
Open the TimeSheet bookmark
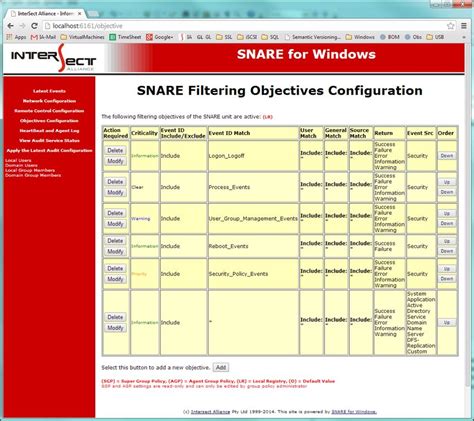pos(125,37)
